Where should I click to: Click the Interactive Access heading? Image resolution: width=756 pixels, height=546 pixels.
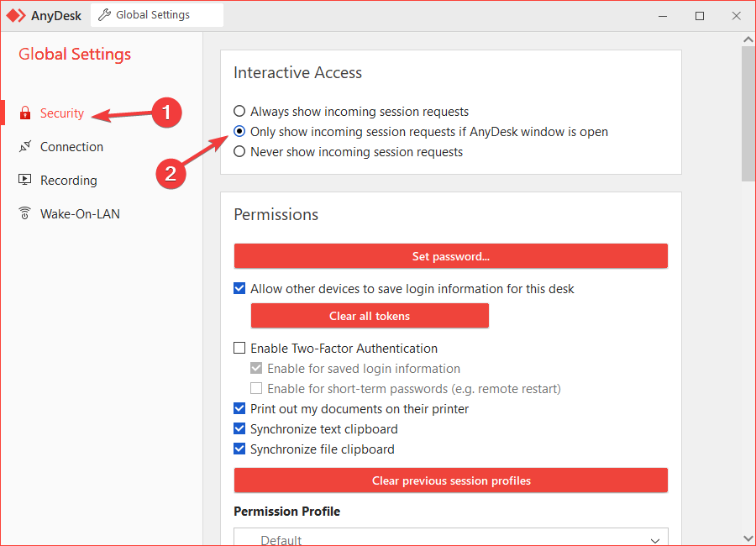[297, 72]
